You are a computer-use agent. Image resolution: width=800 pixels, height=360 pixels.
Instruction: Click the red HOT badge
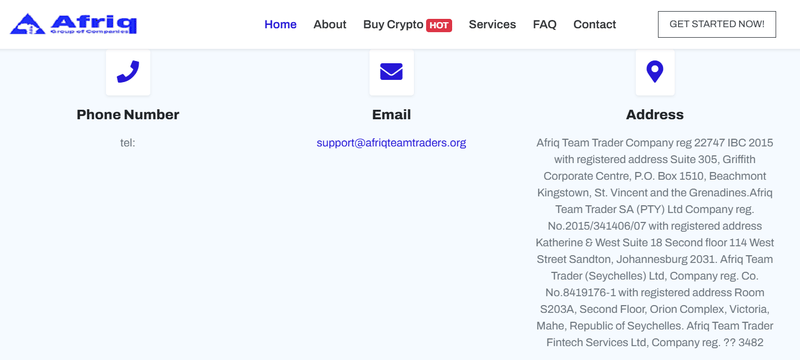(x=439, y=25)
